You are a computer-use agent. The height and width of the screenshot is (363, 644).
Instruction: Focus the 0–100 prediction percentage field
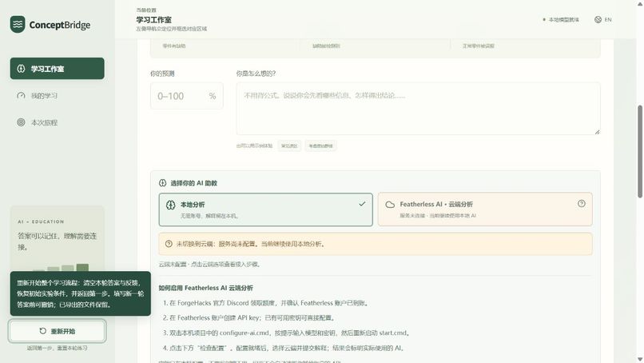pos(187,96)
